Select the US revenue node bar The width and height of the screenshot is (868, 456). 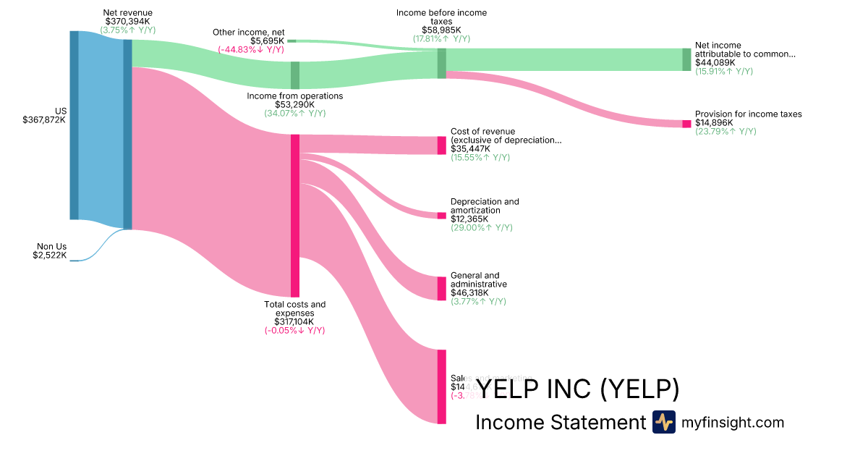coord(74,125)
